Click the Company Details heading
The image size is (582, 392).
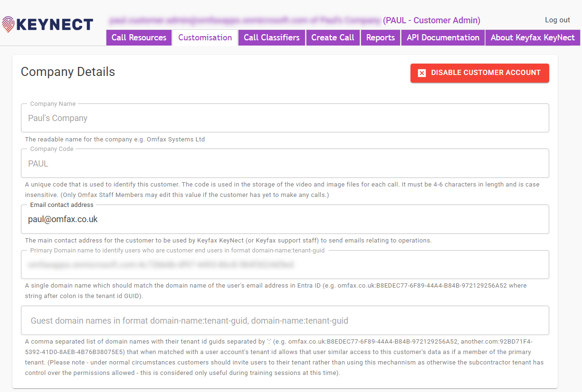(x=68, y=72)
